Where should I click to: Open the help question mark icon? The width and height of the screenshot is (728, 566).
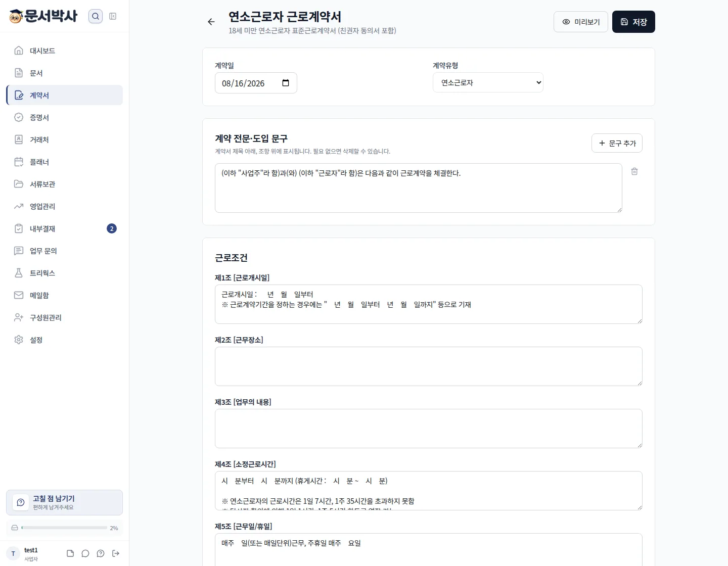click(x=101, y=553)
